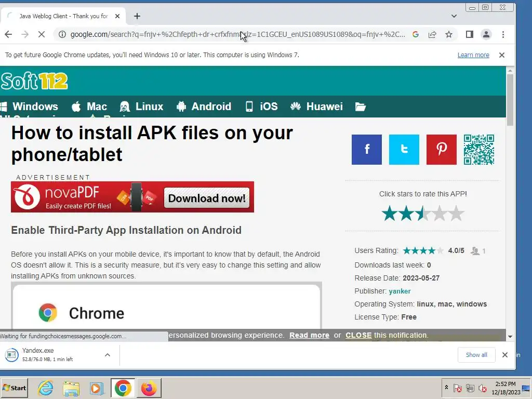Click the forward navigation arrow
Image resolution: width=532 pixels, height=399 pixels.
(25, 34)
